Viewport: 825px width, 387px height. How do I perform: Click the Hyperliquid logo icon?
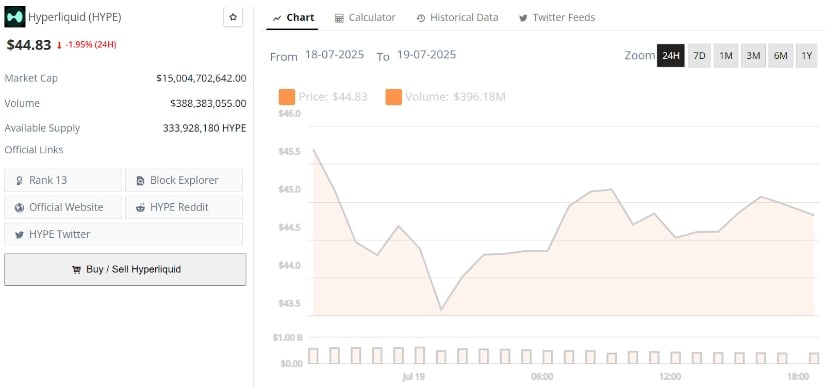[15, 17]
